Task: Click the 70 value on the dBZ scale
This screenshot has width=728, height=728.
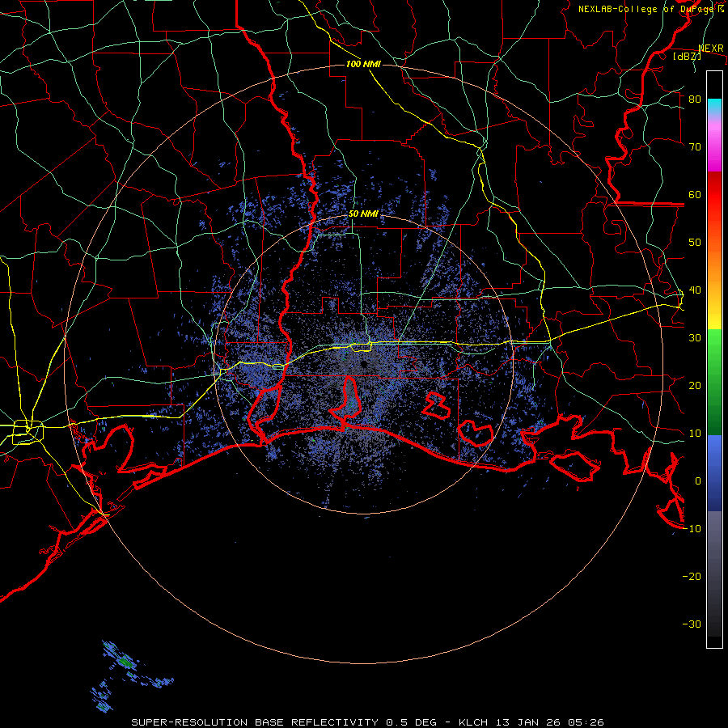Action: (x=695, y=147)
